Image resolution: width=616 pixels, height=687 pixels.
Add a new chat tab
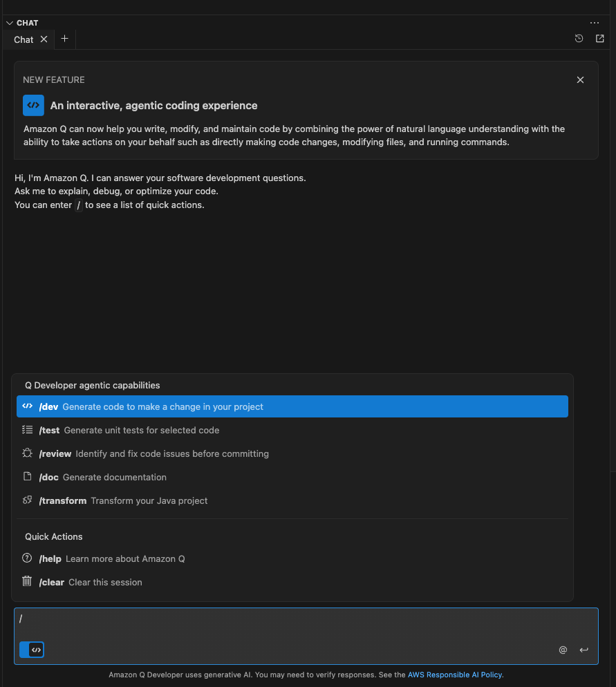pyautogui.click(x=64, y=39)
